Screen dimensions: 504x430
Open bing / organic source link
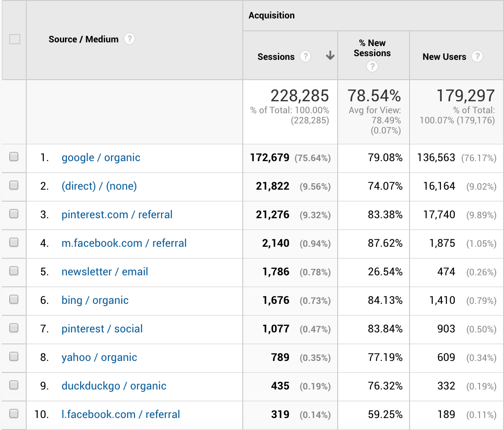[x=95, y=300]
